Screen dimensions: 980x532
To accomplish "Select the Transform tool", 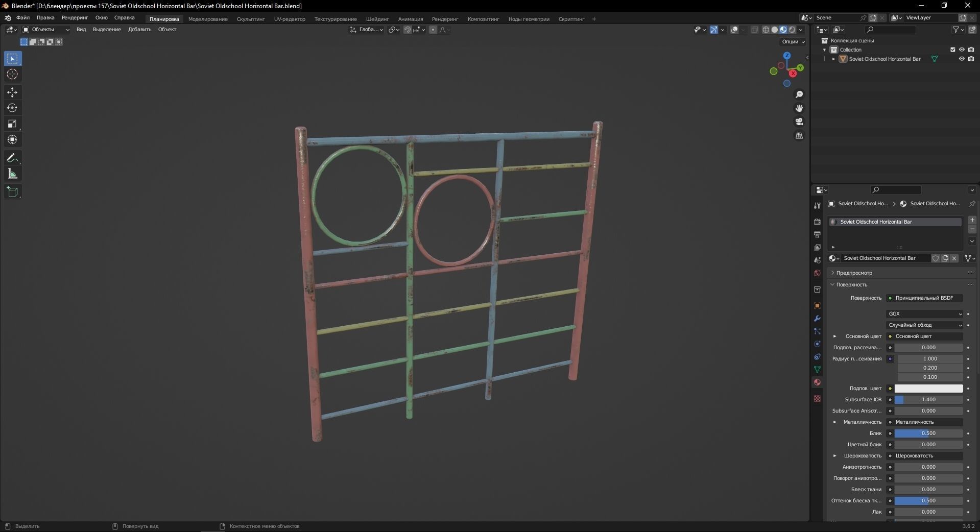I will 13,139.
